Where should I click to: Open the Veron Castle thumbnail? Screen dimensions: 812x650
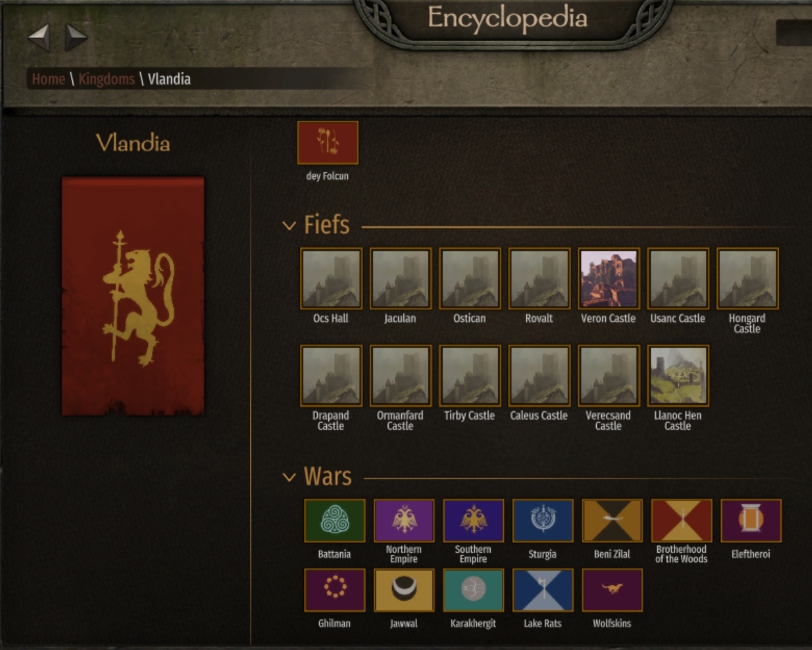click(609, 278)
